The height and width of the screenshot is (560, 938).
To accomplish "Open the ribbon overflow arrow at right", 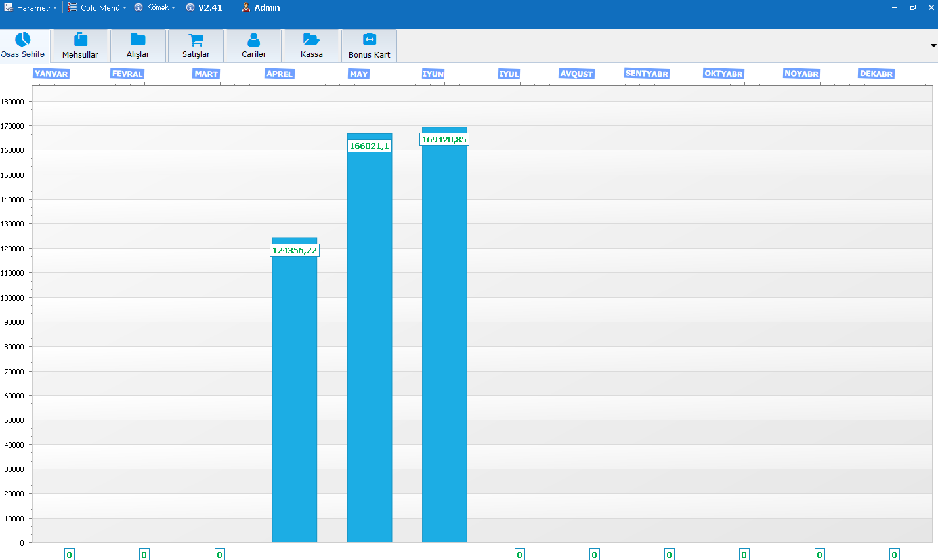I will point(933,45).
